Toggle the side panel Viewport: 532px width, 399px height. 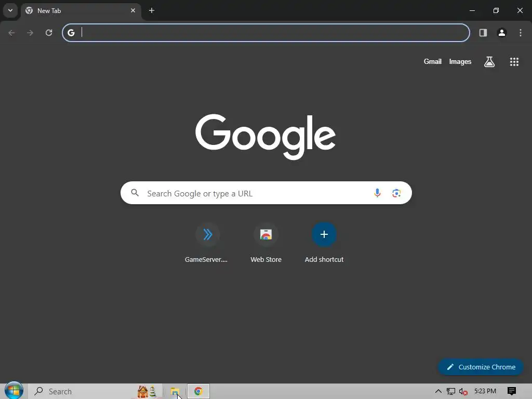coord(483,33)
